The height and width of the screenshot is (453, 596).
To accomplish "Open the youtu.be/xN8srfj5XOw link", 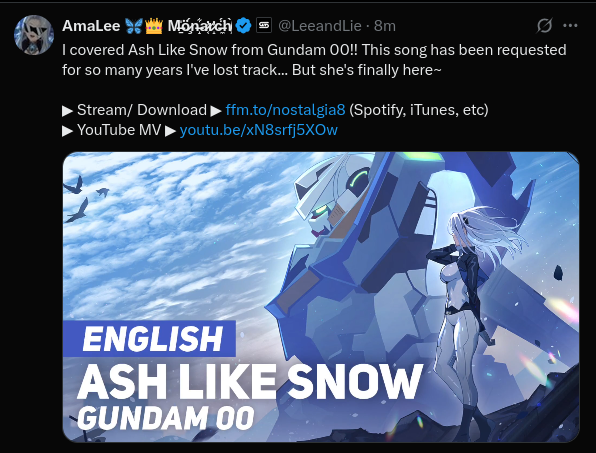I will [258, 130].
